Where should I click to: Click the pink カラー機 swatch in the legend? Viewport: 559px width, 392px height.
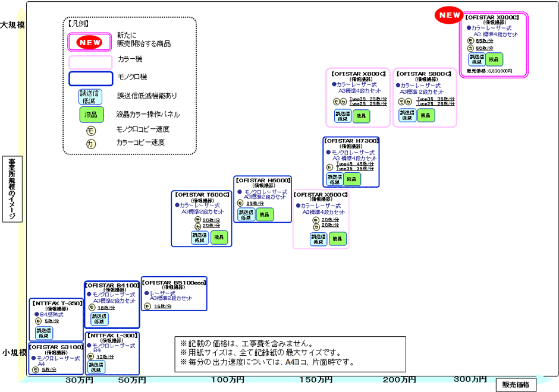[90, 63]
